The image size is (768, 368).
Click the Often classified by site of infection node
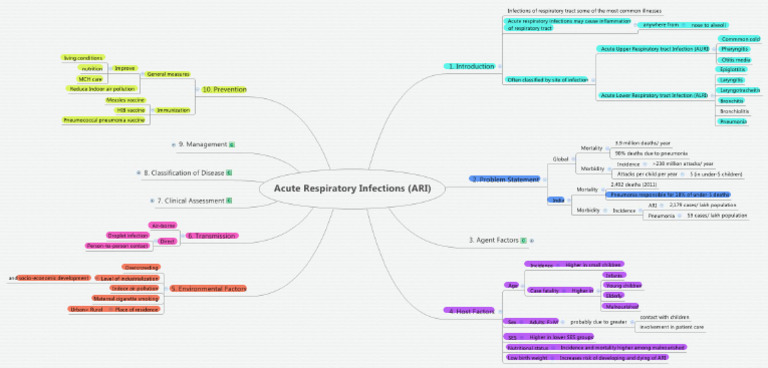(547, 79)
